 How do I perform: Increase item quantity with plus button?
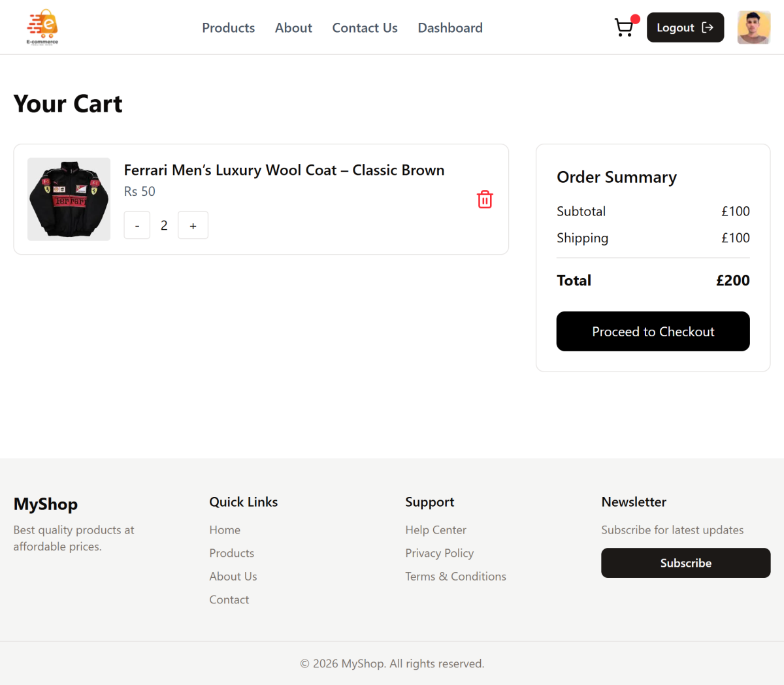(x=193, y=225)
